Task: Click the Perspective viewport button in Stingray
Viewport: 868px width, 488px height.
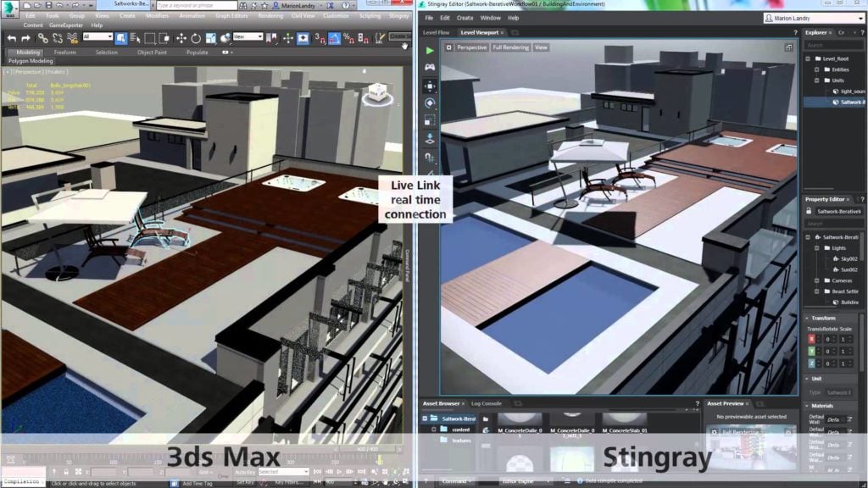Action: point(471,47)
